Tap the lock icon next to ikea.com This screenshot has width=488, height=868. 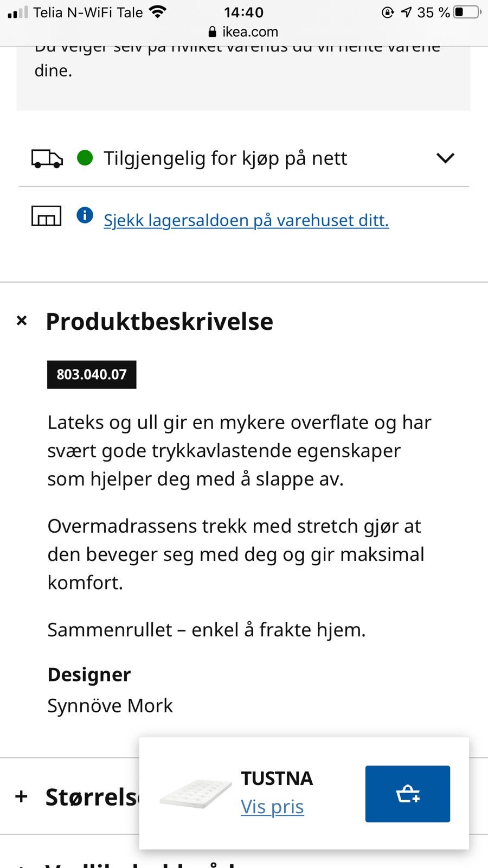[213, 31]
